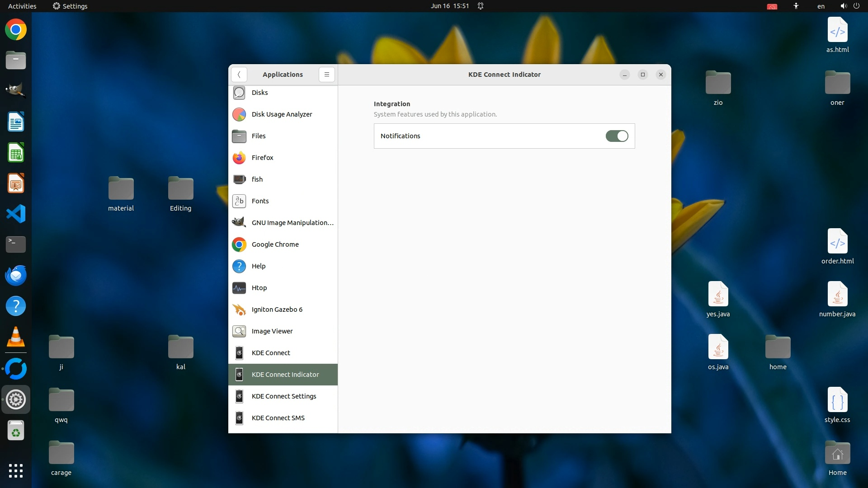Select Firefox in the applications list
868x488 pixels.
262,158
